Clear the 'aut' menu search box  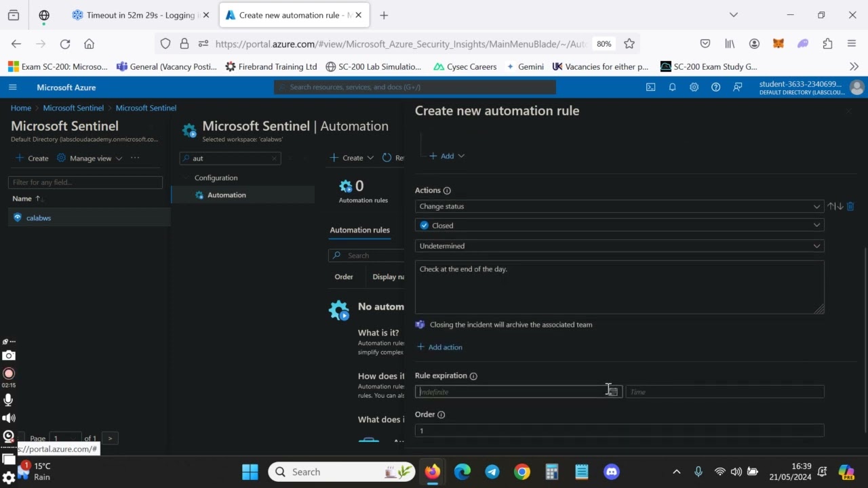[275, 158]
